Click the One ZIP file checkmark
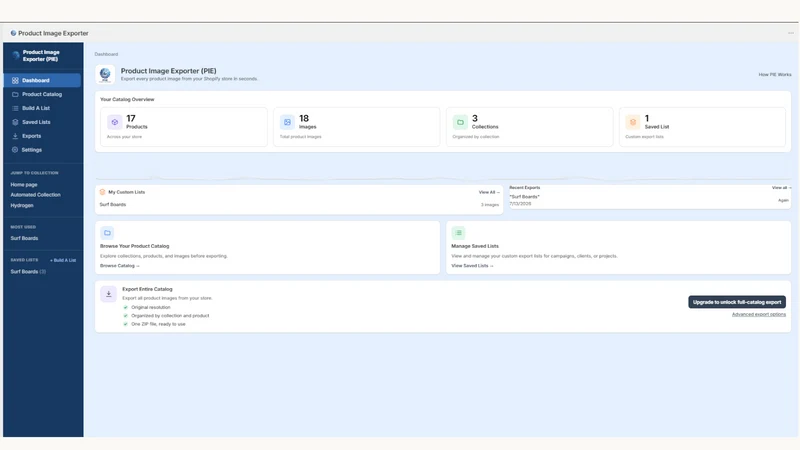This screenshot has width=800, height=450. (x=126, y=324)
